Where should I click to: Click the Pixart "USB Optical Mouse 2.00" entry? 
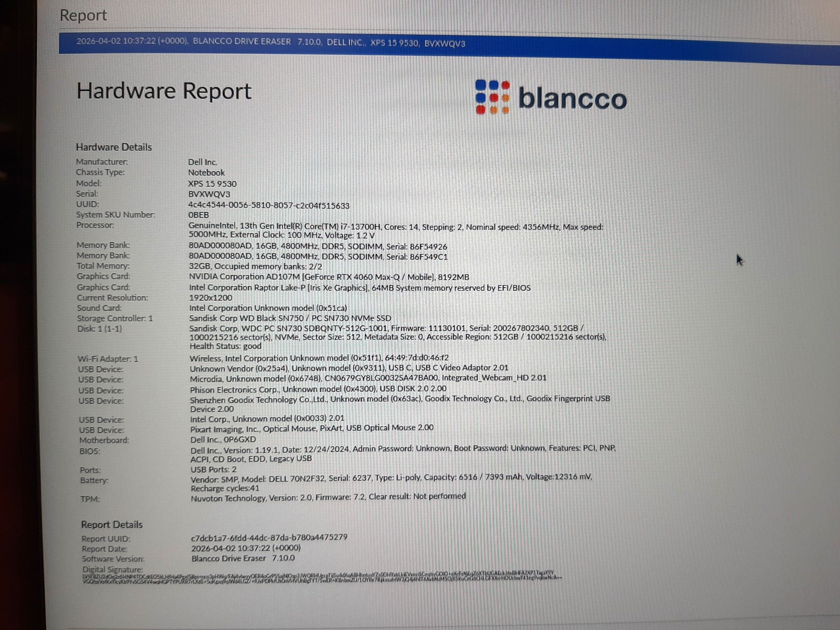(x=312, y=428)
